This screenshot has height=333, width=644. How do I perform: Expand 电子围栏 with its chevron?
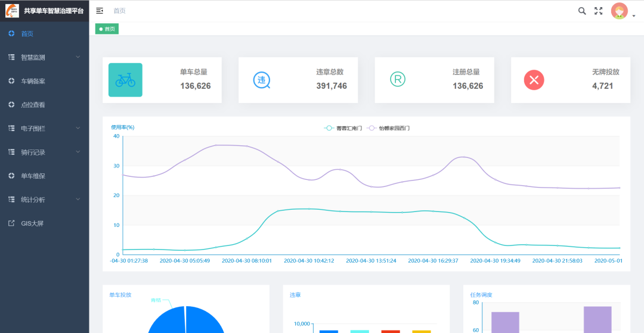[x=78, y=128]
